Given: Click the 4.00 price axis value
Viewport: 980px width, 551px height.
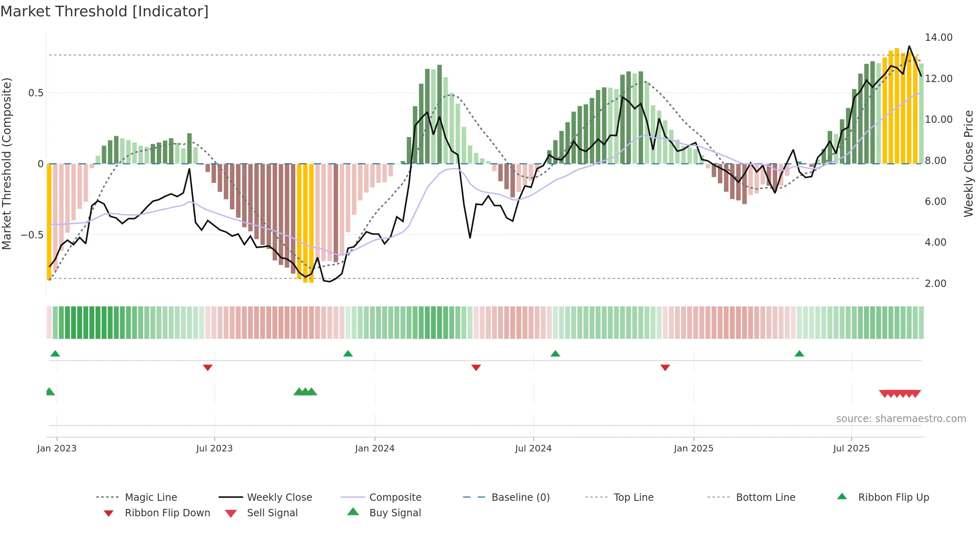Looking at the screenshot, I should click(935, 242).
